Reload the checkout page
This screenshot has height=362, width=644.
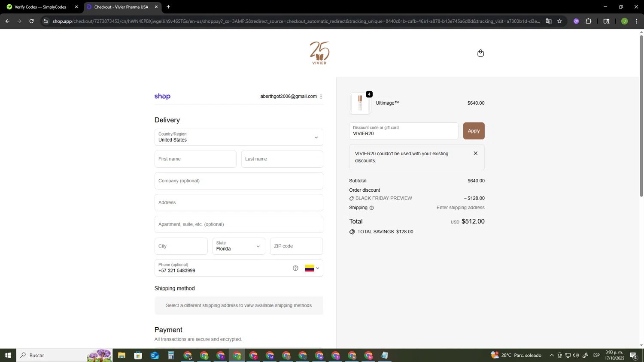click(31, 21)
